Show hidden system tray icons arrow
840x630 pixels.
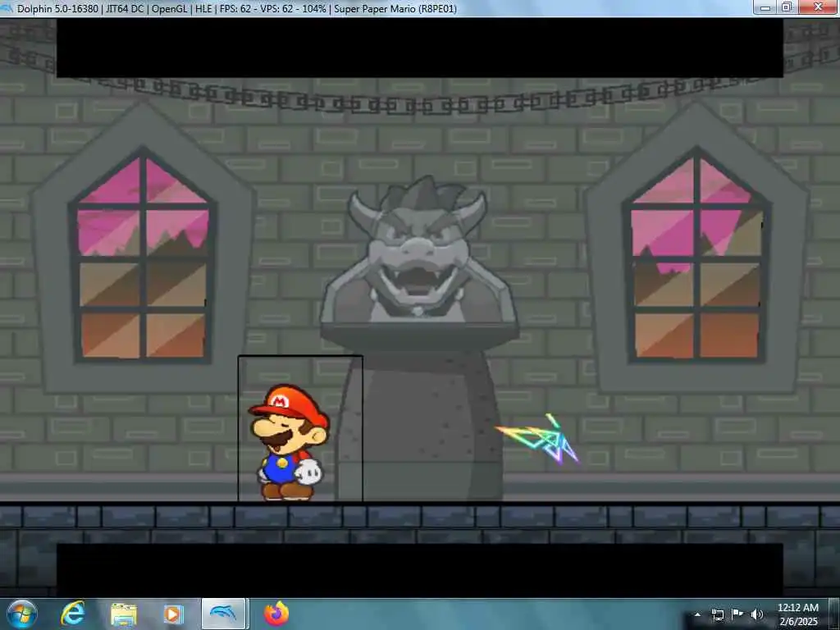click(x=697, y=614)
